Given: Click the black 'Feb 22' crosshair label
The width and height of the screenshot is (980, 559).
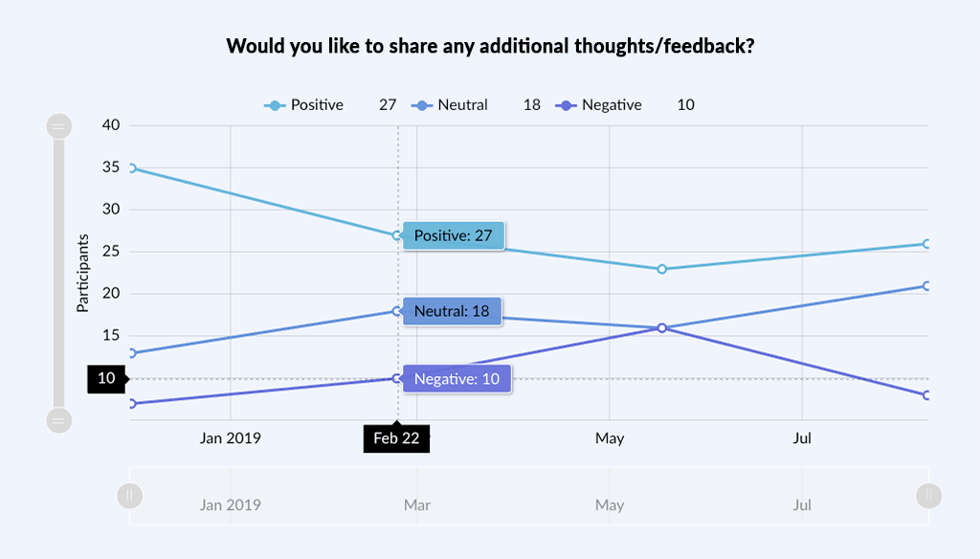Looking at the screenshot, I should [x=396, y=438].
